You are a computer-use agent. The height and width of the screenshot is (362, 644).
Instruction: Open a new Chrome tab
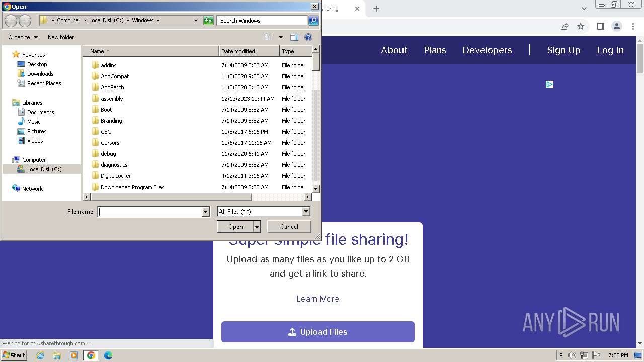tap(376, 9)
